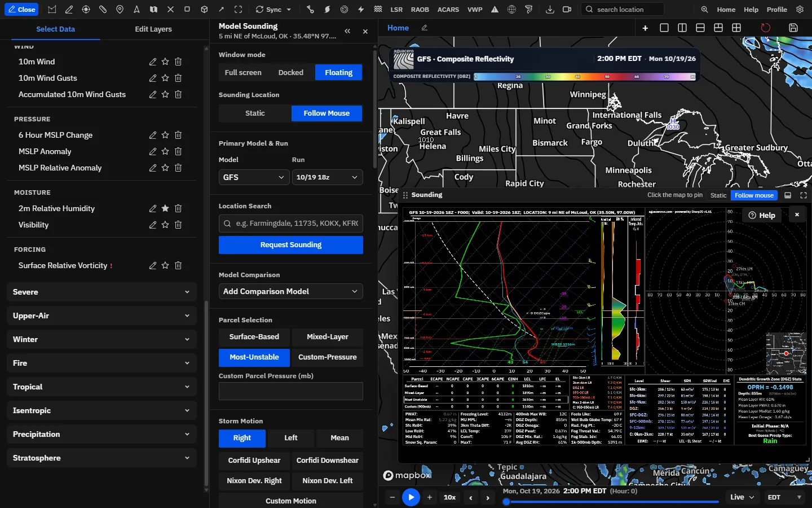
Task: Edit the MSLP Anomaly layer
Action: (153, 151)
